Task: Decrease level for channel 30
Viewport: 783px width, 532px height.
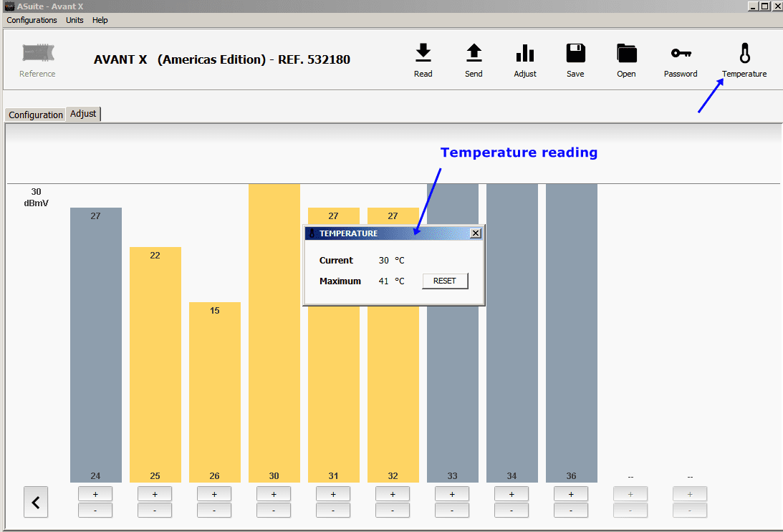Action: click(274, 511)
